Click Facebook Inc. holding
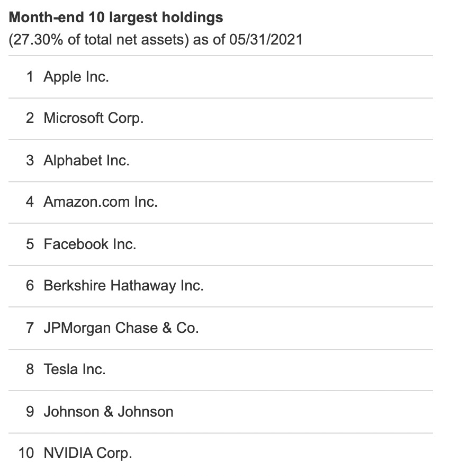 click(89, 244)
